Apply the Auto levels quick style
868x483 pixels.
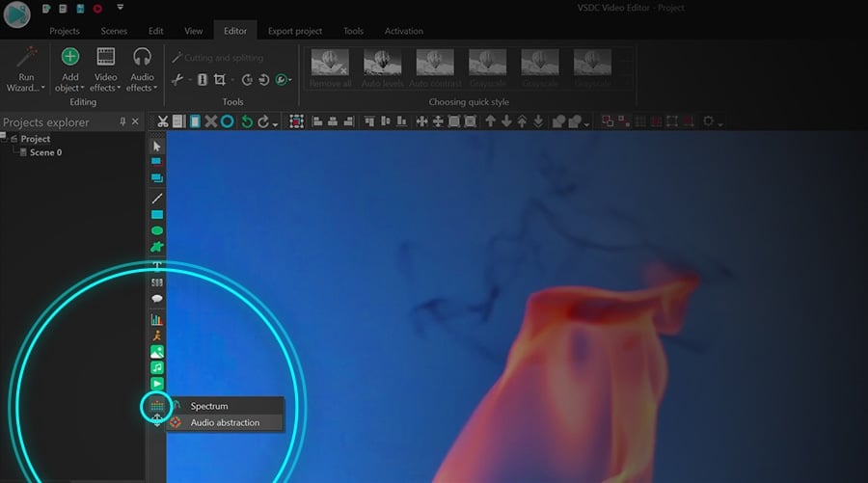tap(383, 68)
